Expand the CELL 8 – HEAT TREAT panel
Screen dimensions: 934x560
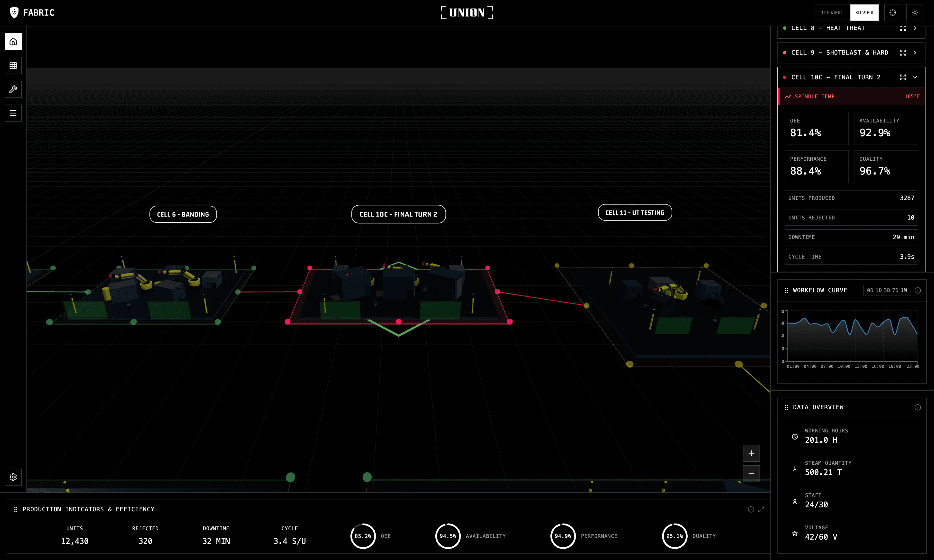point(916,28)
